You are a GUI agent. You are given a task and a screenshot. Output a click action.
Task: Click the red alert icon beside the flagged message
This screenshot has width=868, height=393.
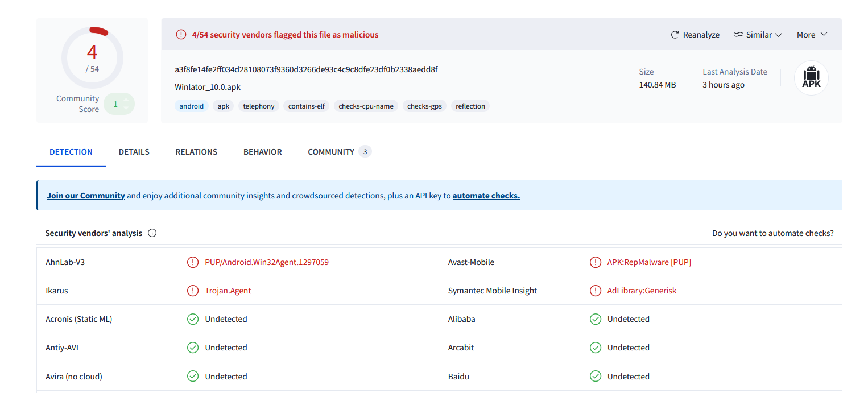[x=181, y=35]
